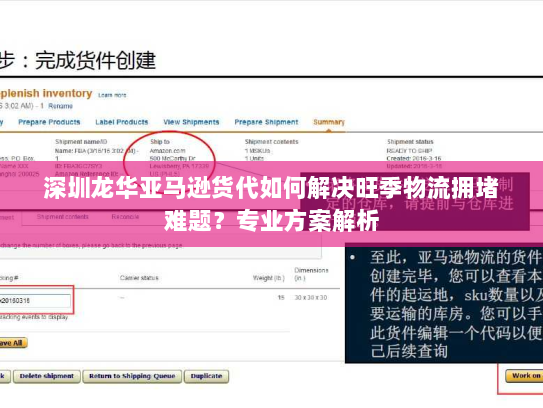Click the Shipment name/ID heading
This screenshot has height=408, width=543.
[81, 142]
